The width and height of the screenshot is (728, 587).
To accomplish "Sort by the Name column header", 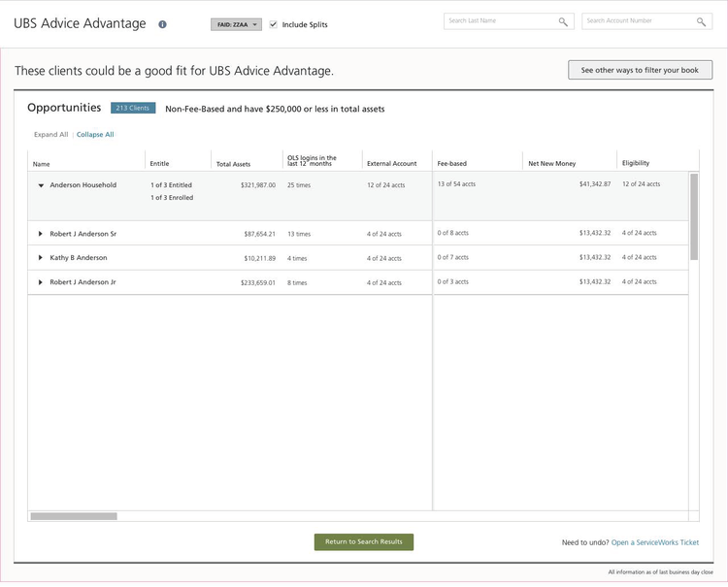I will tap(42, 164).
